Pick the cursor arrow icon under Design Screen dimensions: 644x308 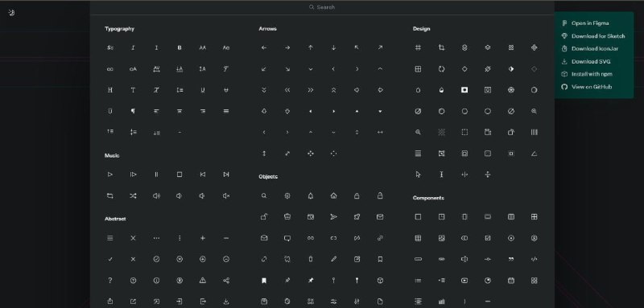(x=418, y=175)
